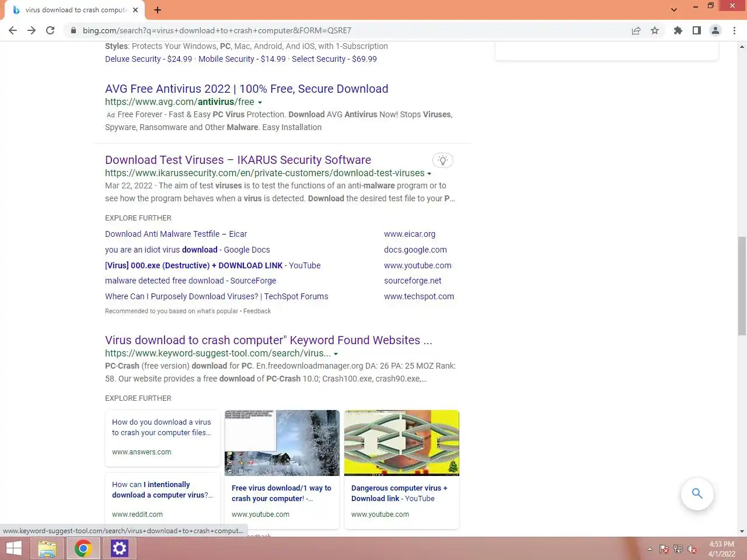Open the Download Test Viruses IKARUS result

pyautogui.click(x=238, y=160)
